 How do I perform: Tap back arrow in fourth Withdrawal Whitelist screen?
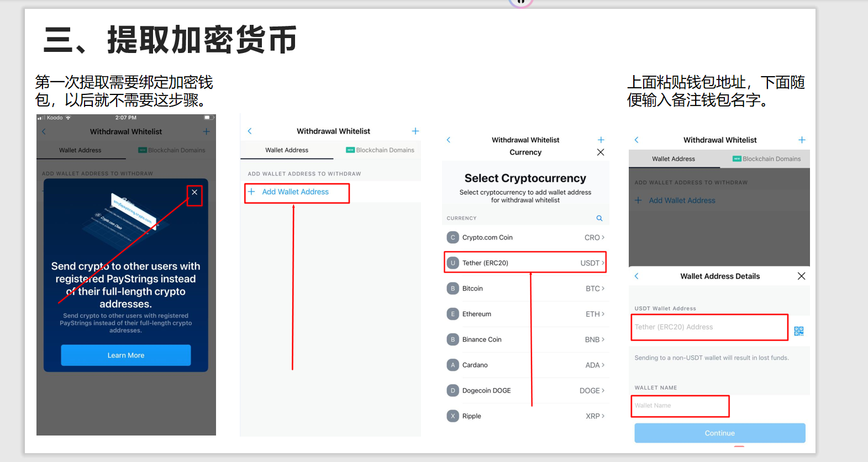[x=636, y=140]
